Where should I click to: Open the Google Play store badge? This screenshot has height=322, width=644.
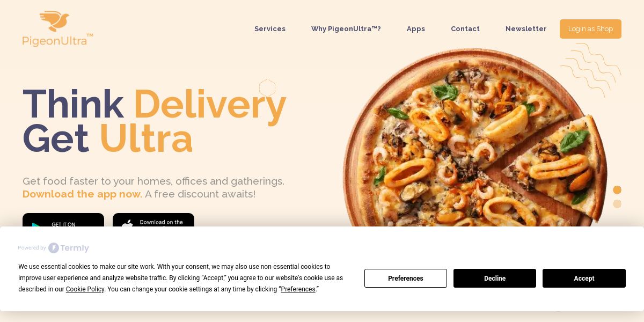click(63, 220)
